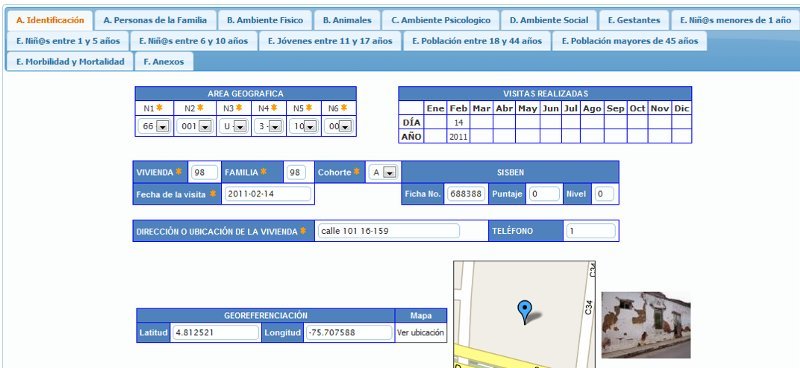Open E. Morbilidad y Mortalidad tab
Viewport: 800px width, 368px height.
click(x=69, y=61)
